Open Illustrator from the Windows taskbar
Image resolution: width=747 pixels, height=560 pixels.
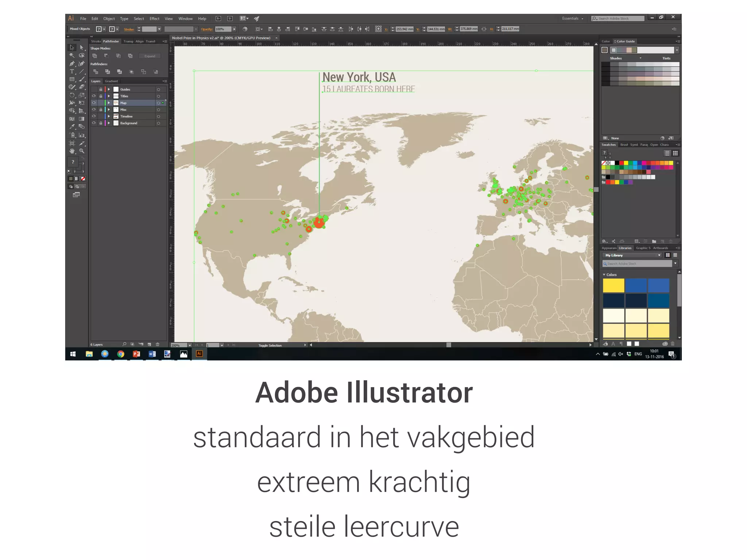pos(199,354)
